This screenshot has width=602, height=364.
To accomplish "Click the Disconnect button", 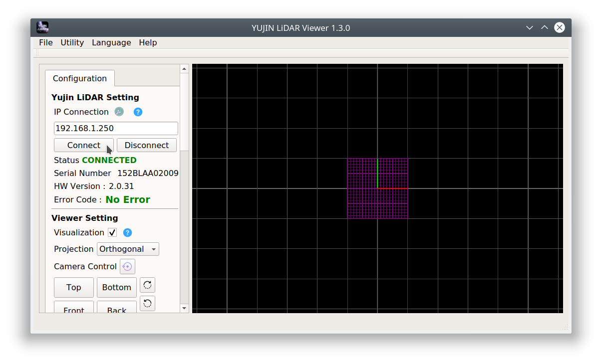I will (x=147, y=145).
